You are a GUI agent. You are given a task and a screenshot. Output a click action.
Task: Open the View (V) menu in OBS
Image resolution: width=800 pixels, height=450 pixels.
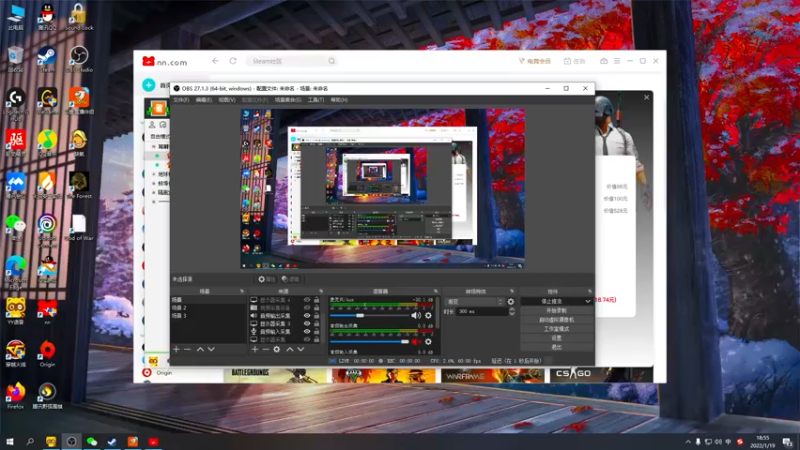pos(227,100)
